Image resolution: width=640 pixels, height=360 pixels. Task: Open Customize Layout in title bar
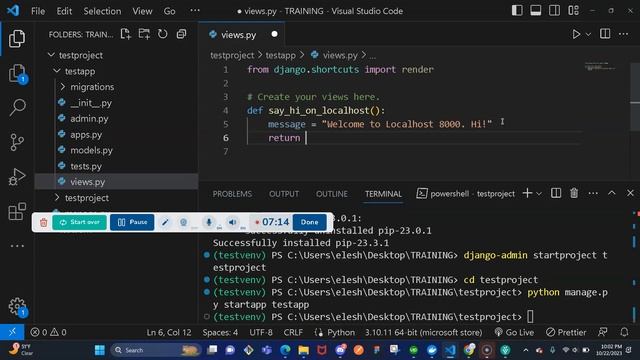click(573, 11)
